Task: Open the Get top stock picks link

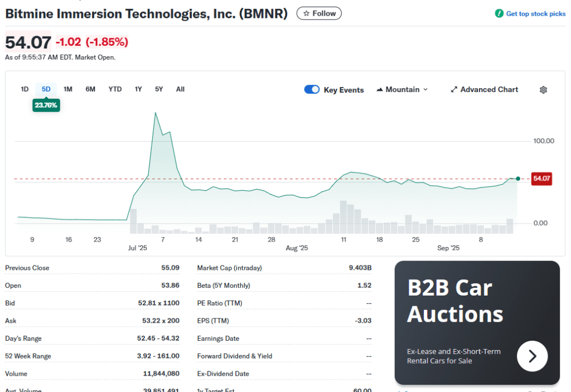Action: coord(535,14)
